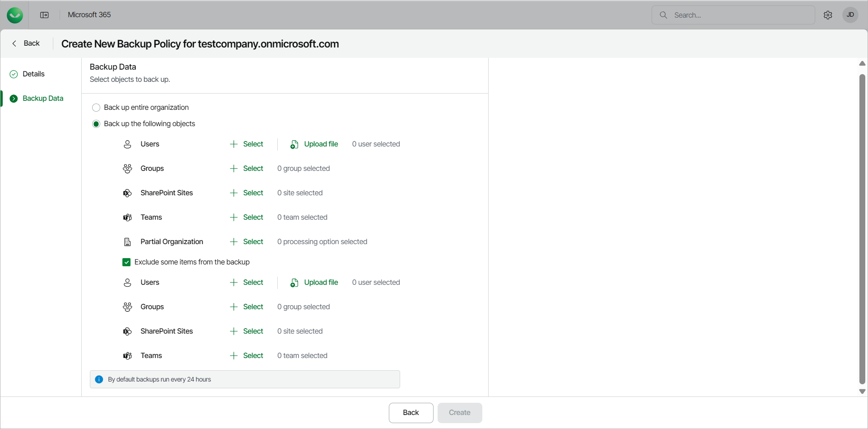
Task: Upload file of users to exclude
Action: pyautogui.click(x=314, y=283)
